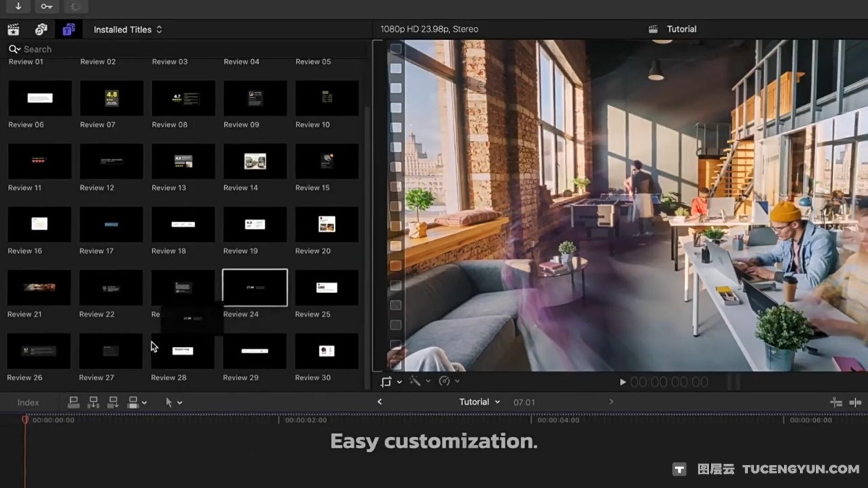
Task: Select the Review 20 title thumbnail
Action: pos(327,225)
